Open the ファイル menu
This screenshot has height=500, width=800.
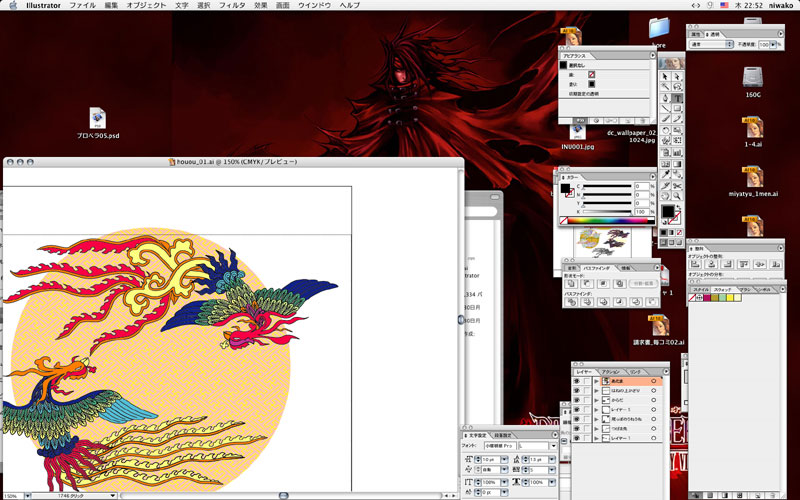82,5
